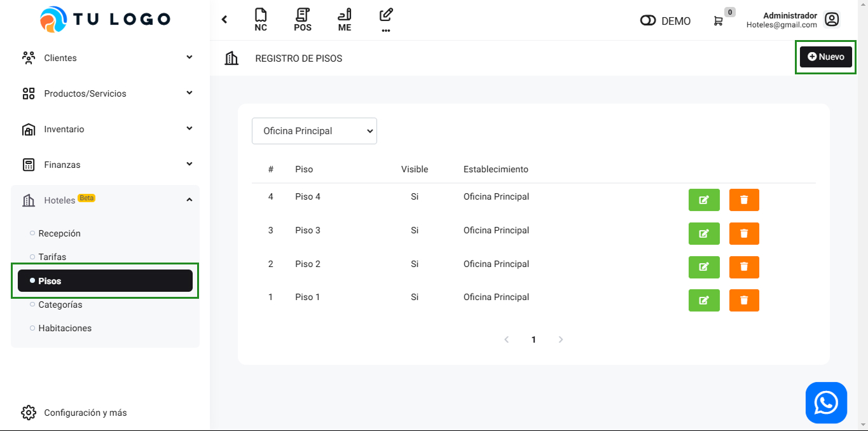Screen dimensions: 868x431
Task: Expand the Clientes sidebar menu
Action: pos(105,58)
